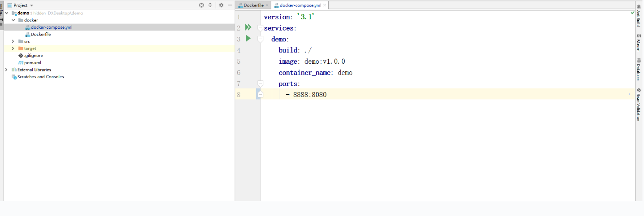Click the fold marker on line 8
The width and height of the screenshot is (644, 216).
click(x=261, y=94)
